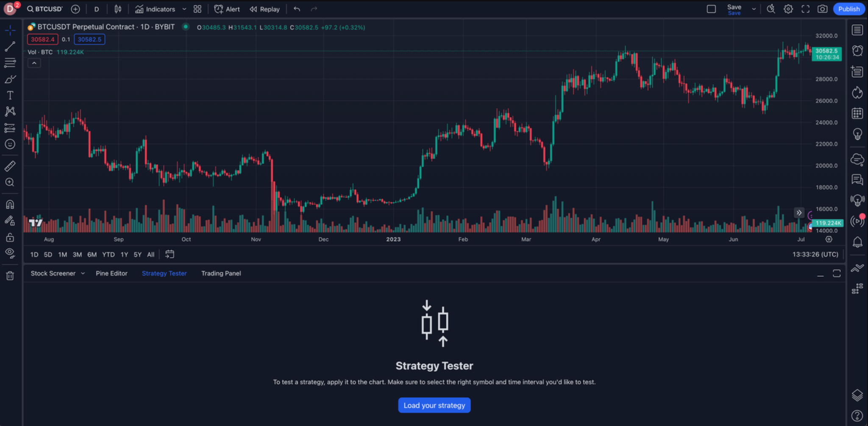Collapse the indicator legend chevron
Screen dimensions: 868x426
pyautogui.click(x=34, y=63)
